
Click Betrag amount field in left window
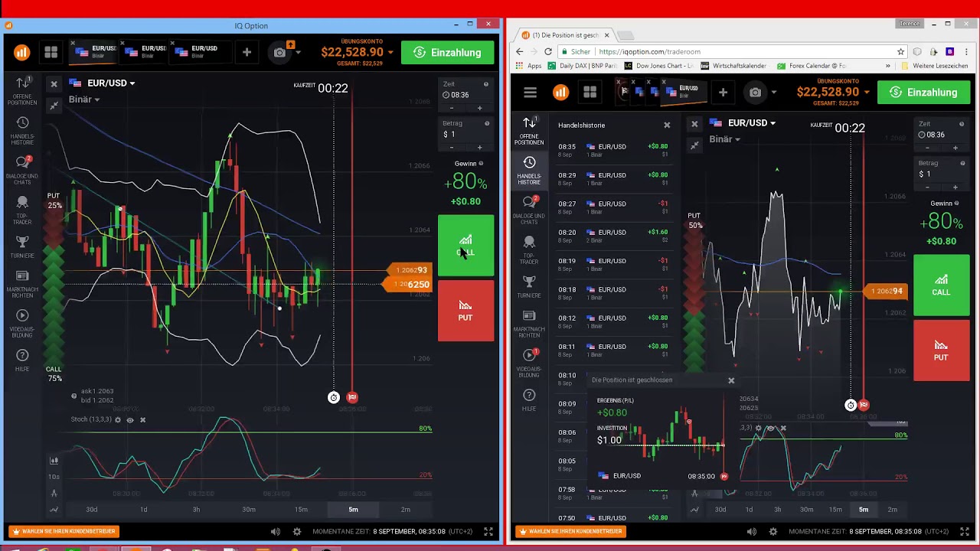coord(465,134)
